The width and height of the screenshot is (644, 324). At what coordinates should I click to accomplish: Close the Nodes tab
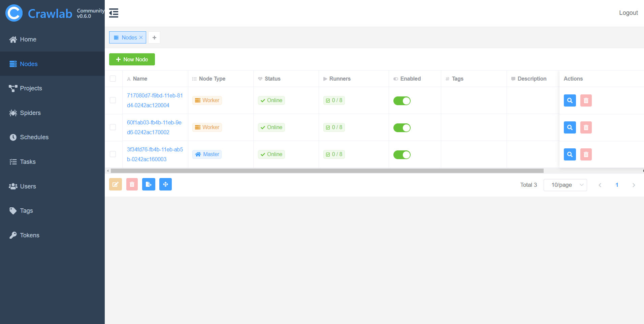coord(141,37)
